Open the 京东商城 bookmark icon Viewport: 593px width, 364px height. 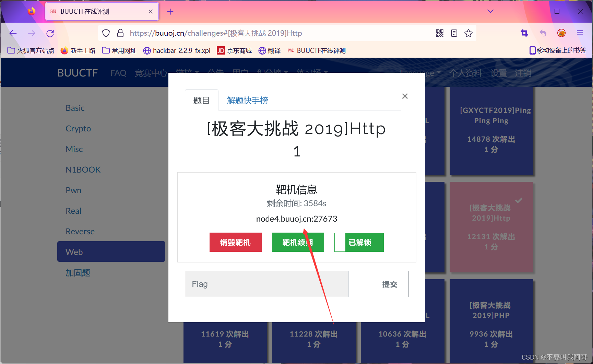pos(221,50)
